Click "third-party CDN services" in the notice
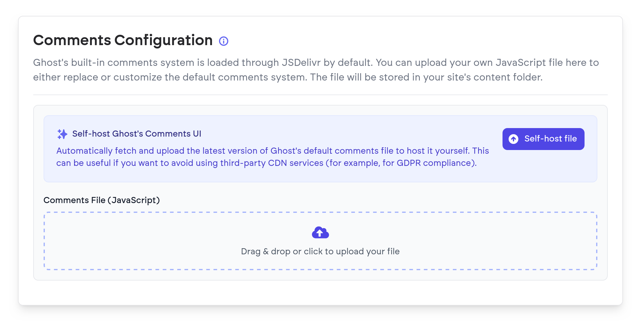Screen dimensions: 644x322 tap(272, 163)
